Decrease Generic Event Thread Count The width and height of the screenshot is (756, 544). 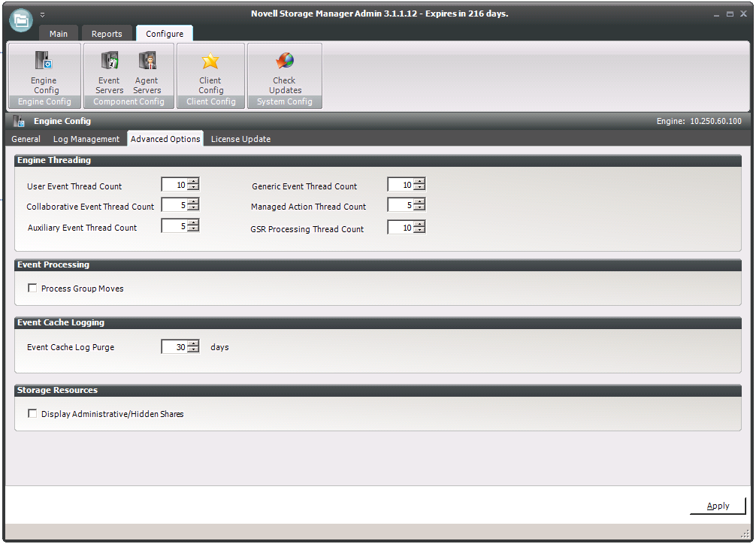[x=419, y=187]
